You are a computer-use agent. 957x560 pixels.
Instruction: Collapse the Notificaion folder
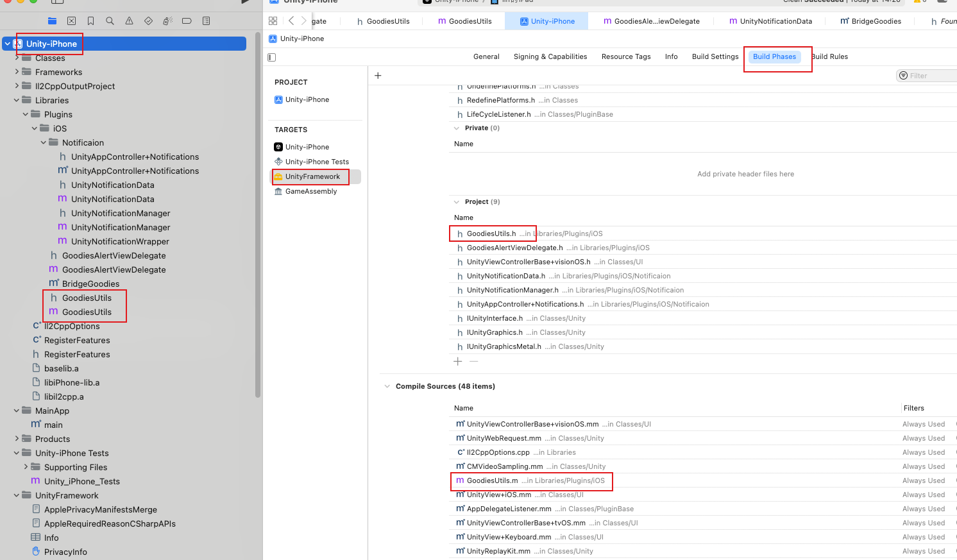pyautogui.click(x=44, y=142)
